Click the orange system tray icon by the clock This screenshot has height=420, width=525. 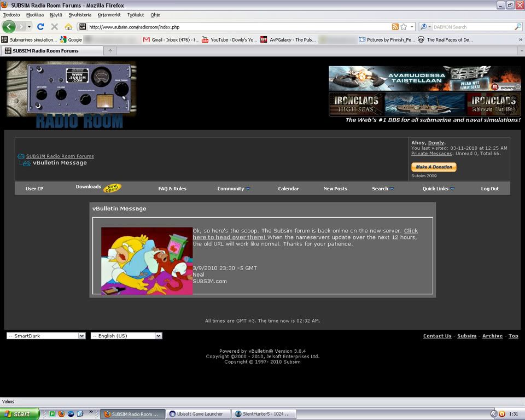pos(502,414)
